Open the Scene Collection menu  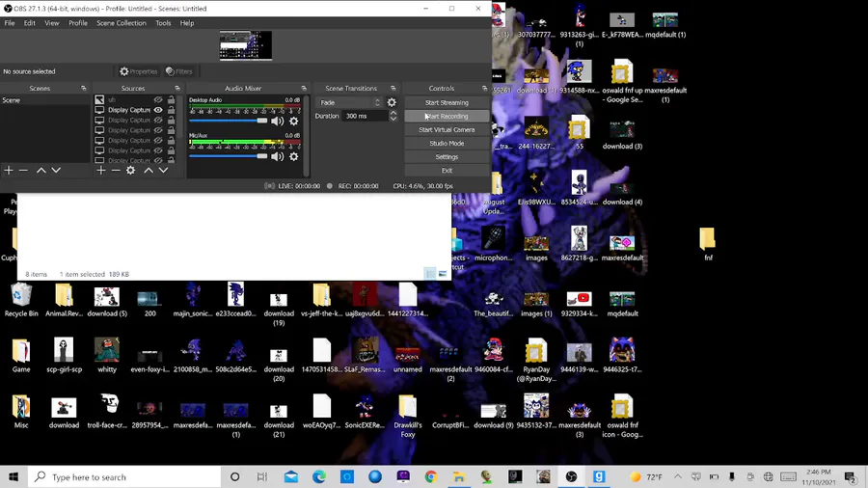(x=122, y=23)
